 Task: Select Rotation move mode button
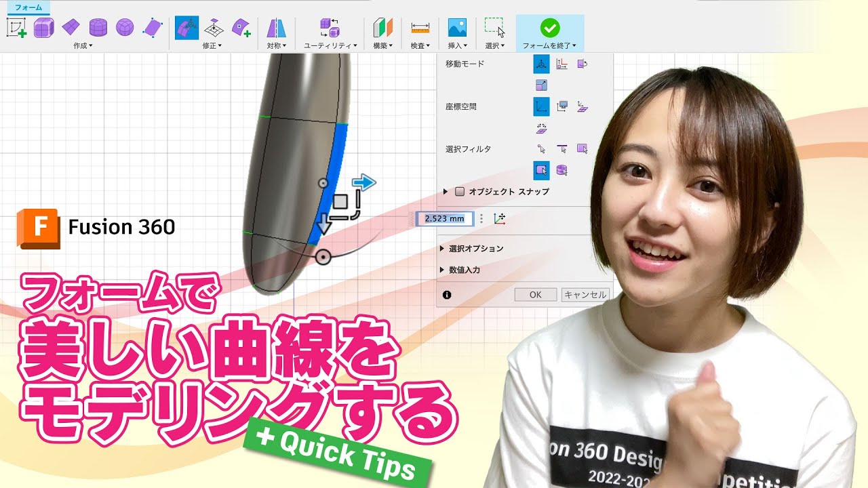tap(582, 64)
